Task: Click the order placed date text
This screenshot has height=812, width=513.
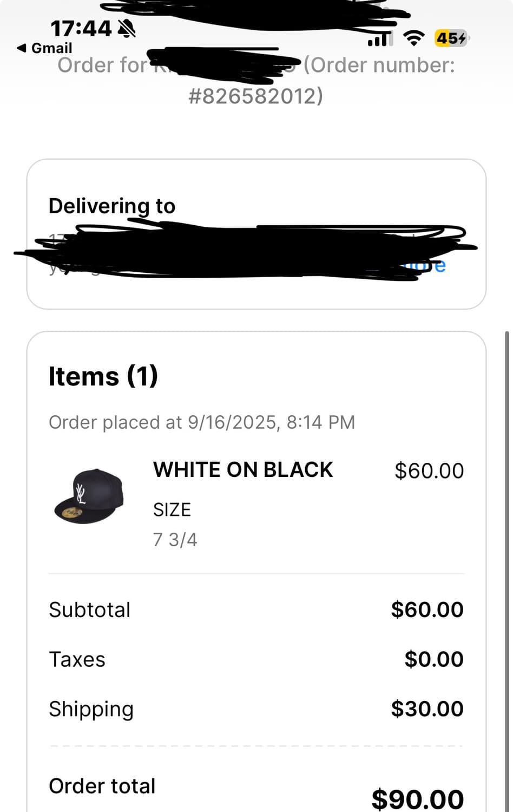Action: coord(202,422)
